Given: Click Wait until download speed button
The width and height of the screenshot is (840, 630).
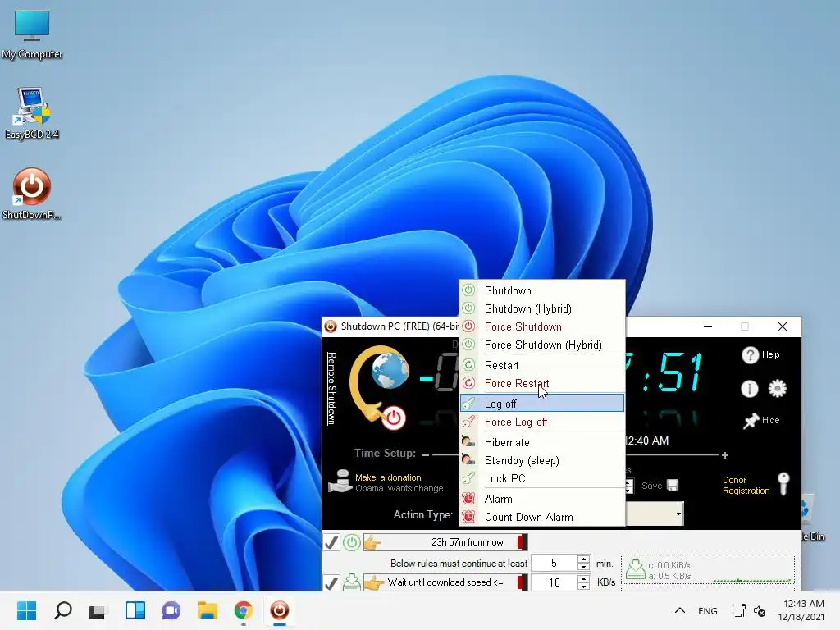Looking at the screenshot, I should click(445, 582).
